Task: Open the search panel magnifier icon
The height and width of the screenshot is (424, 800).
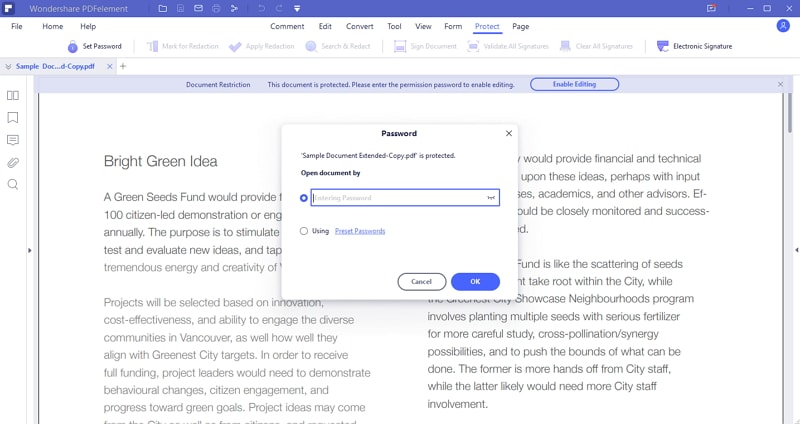Action: tap(13, 185)
